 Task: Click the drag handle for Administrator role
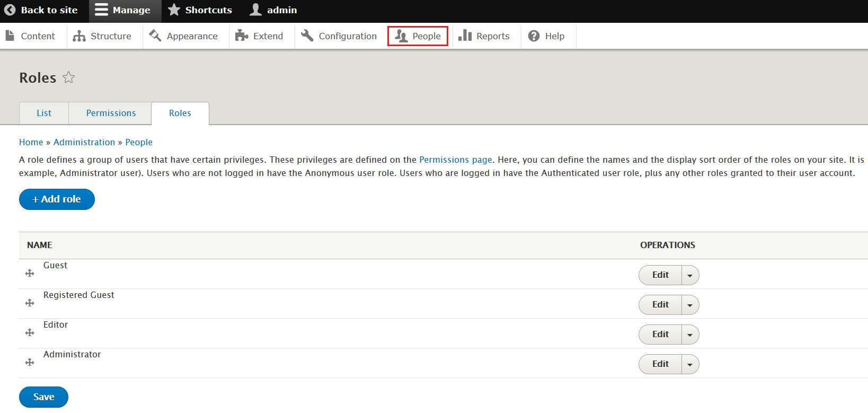click(x=30, y=362)
